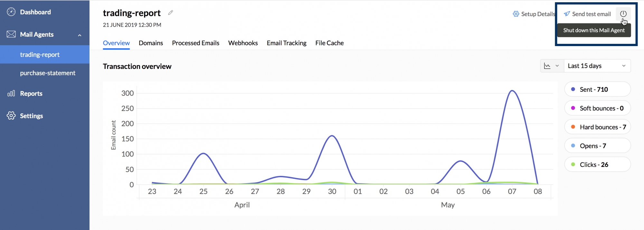The image size is (644, 230).
Task: Toggle the Hard bounces - 7 legend series
Action: (597, 127)
